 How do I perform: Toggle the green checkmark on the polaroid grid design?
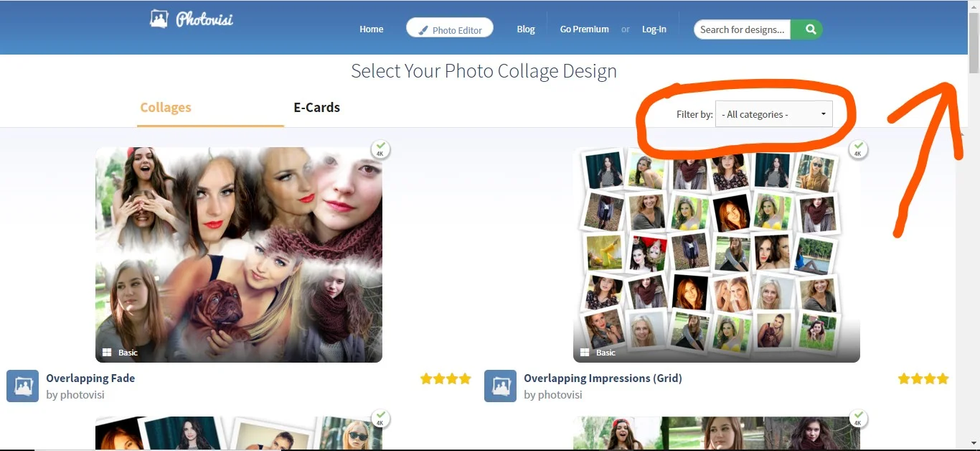tap(858, 146)
